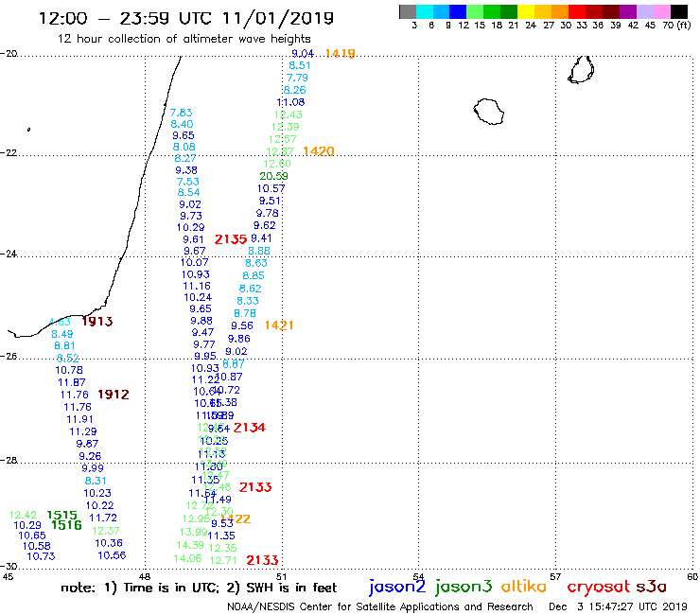700x615 pixels.
Task: Select the 10.56 wave height value
Action: coord(112,555)
